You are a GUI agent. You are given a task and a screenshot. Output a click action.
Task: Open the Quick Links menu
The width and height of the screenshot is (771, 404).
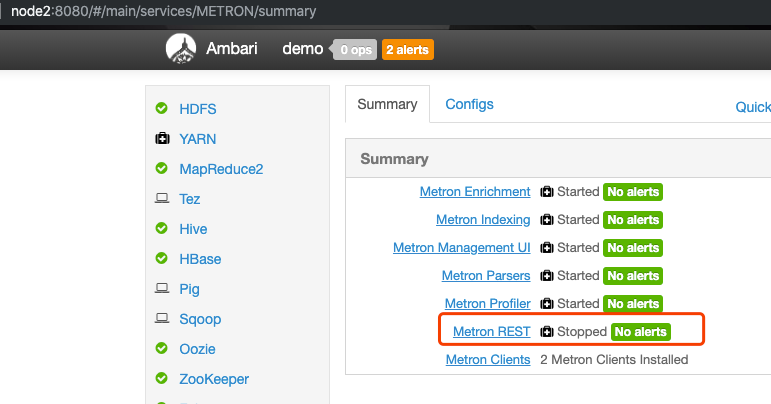click(x=753, y=107)
